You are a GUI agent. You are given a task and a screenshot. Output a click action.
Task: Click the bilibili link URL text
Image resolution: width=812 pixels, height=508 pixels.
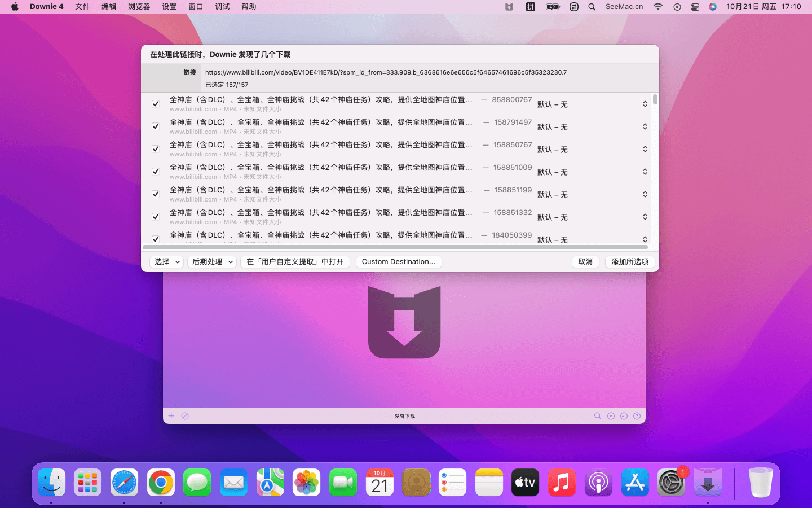tap(386, 72)
